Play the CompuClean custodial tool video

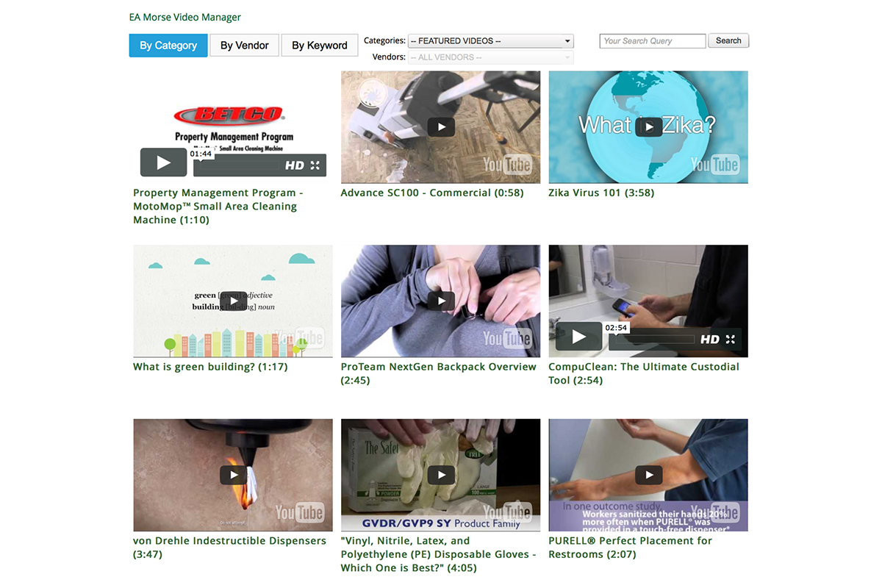[x=579, y=337]
